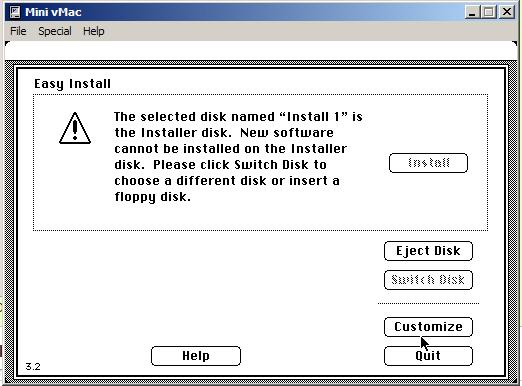Click the version number 3.2
The image size is (522, 386).
33,367
